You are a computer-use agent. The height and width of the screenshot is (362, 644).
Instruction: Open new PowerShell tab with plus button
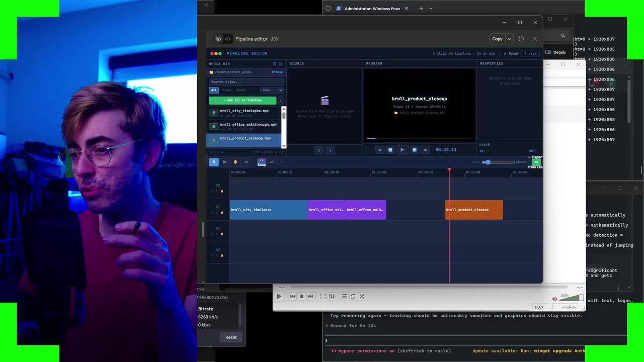click(x=421, y=8)
